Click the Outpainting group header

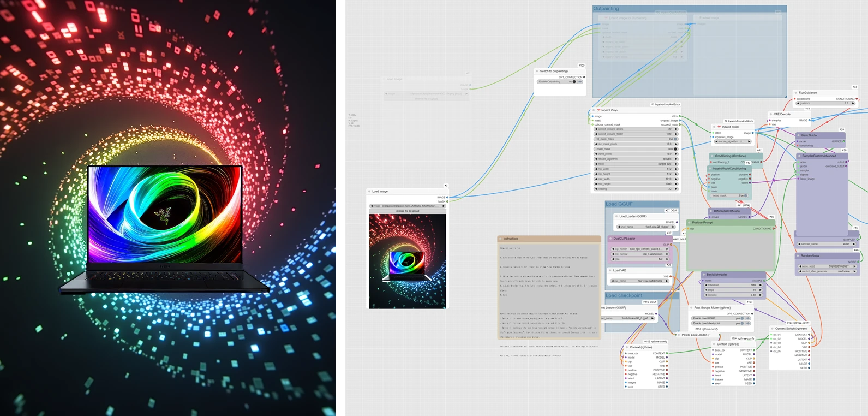(x=606, y=9)
